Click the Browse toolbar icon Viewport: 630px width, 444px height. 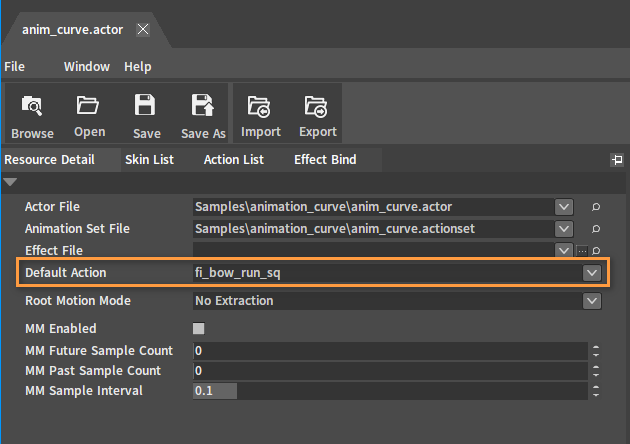[x=32, y=106]
